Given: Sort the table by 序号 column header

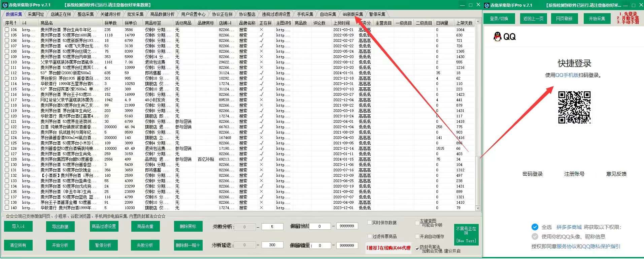Looking at the screenshot, I should (11, 23).
